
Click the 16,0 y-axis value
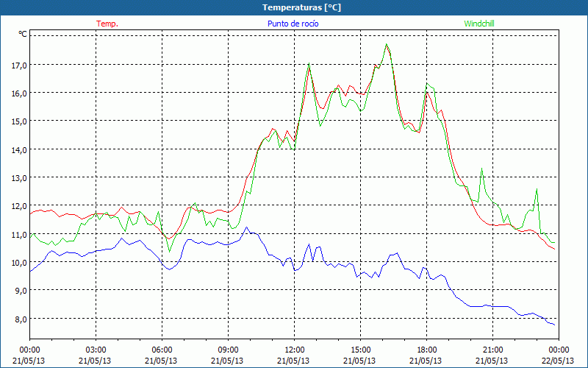(19, 93)
